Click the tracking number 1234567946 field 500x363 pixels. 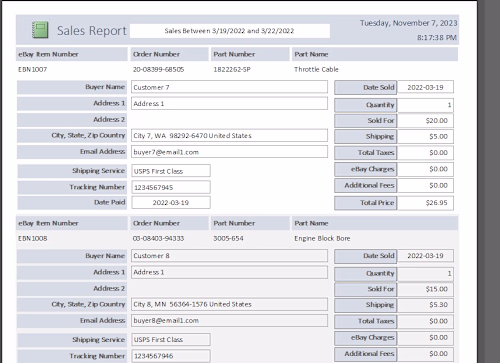(171, 356)
